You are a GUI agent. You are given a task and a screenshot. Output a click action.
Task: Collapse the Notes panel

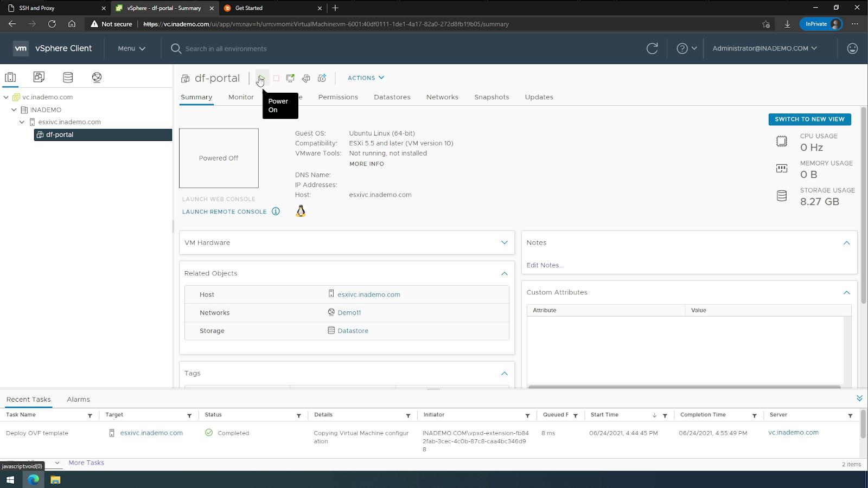[x=846, y=243]
